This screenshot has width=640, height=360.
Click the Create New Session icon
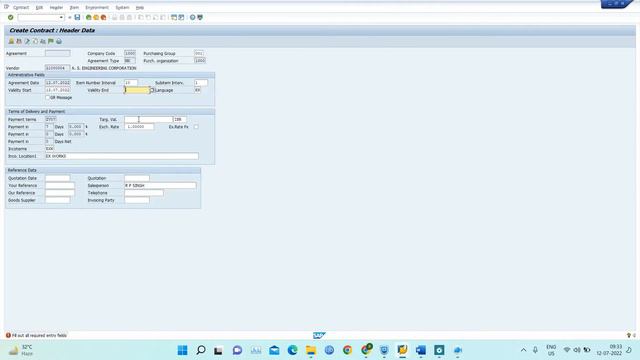[x=174, y=18]
